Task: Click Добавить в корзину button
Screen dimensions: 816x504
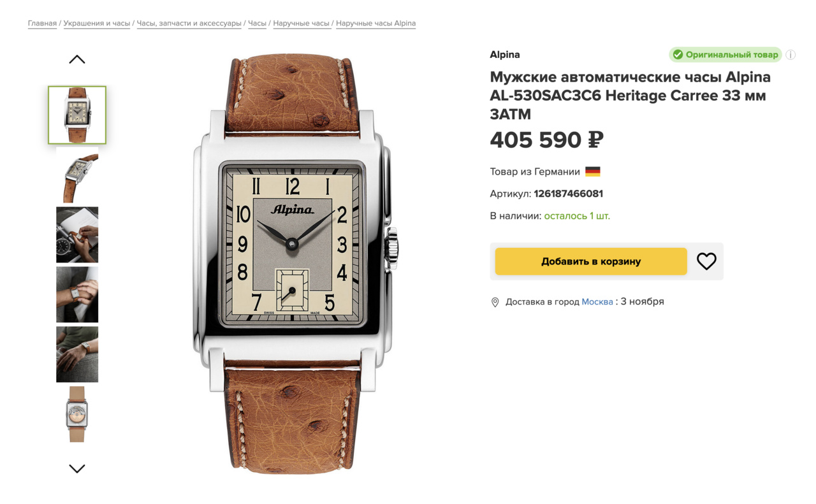Action: pos(591,261)
